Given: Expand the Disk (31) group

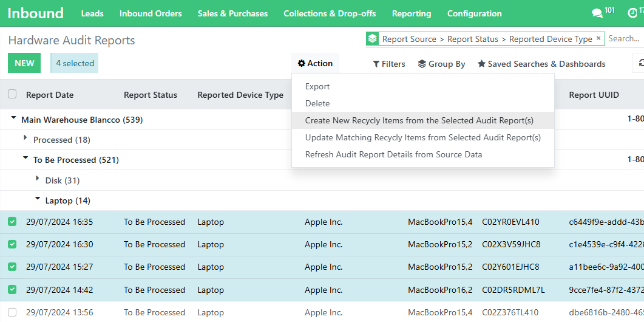Looking at the screenshot, I should coord(38,179).
